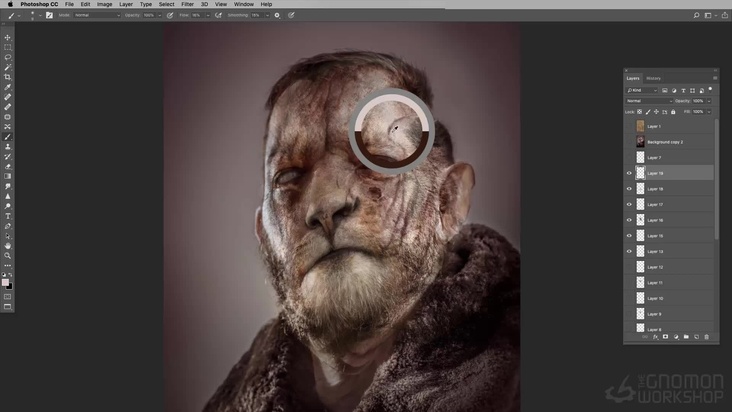
Task: Toggle lock transparent pixels
Action: click(x=640, y=112)
